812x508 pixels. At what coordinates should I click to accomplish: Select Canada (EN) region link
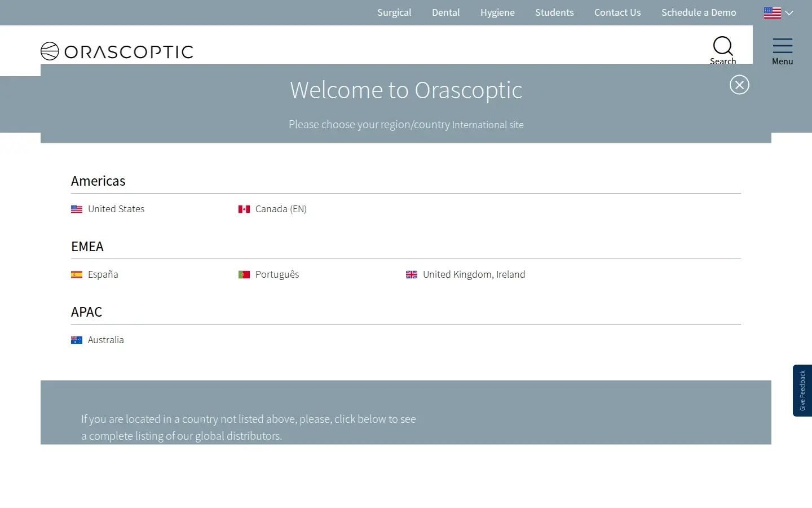281,209
